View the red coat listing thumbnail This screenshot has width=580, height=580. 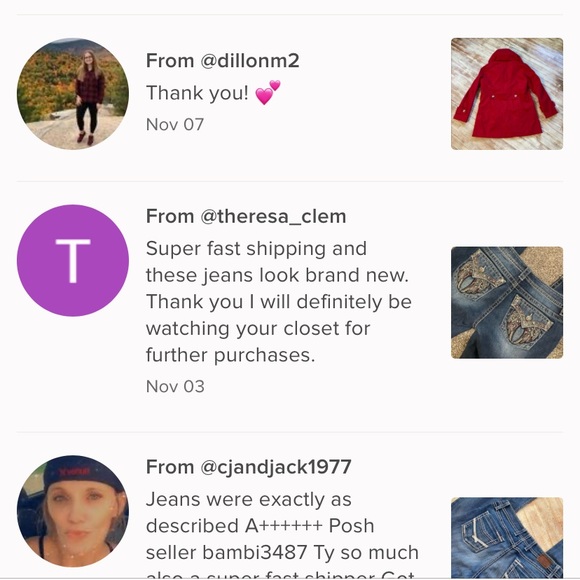tap(507, 94)
